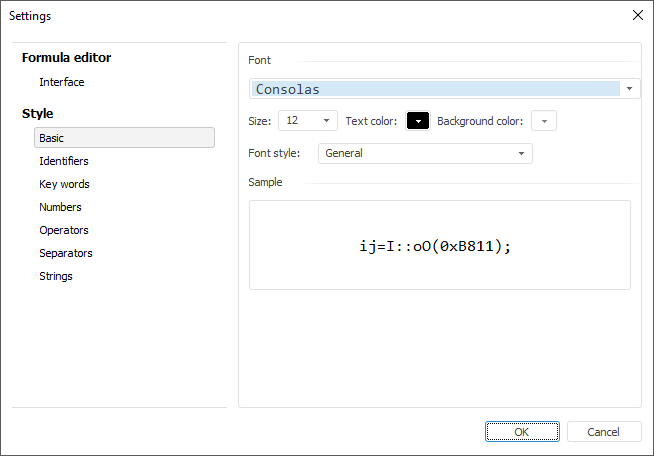Select Interface under Formula editor
654x456 pixels.
(61, 82)
